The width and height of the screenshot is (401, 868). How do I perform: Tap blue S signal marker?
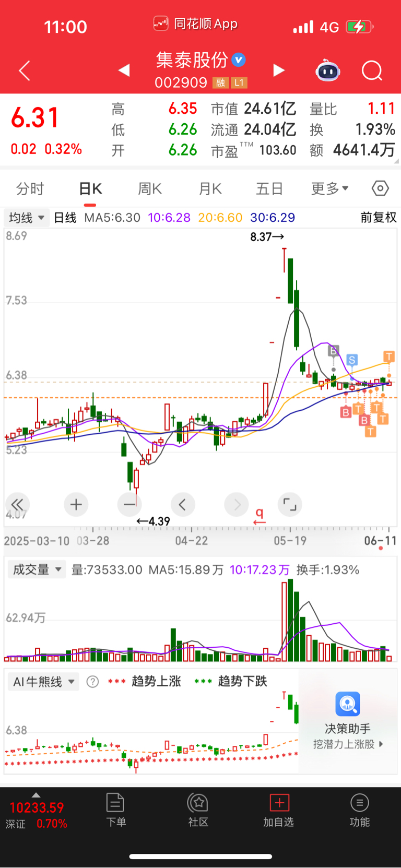pyautogui.click(x=352, y=360)
